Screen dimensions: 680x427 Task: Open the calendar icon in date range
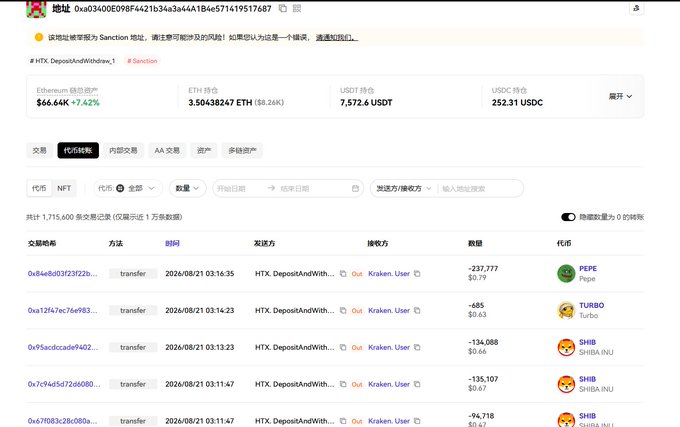click(x=355, y=188)
